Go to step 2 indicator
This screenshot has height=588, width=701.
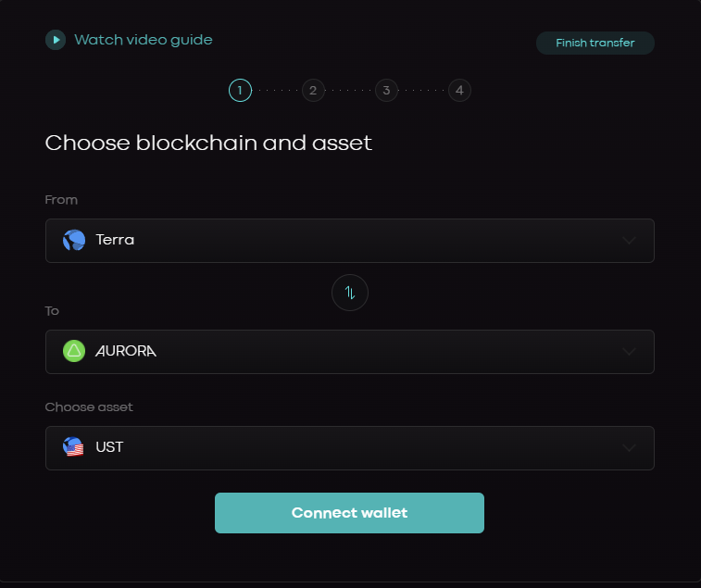point(313,91)
